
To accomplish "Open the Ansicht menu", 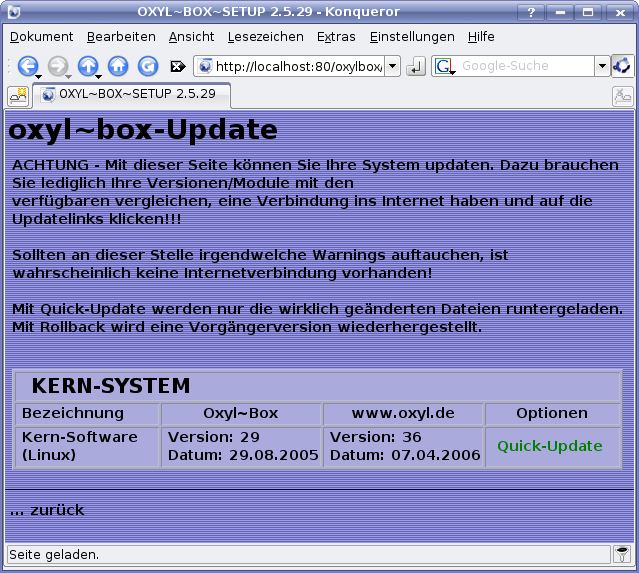I will click(x=192, y=37).
